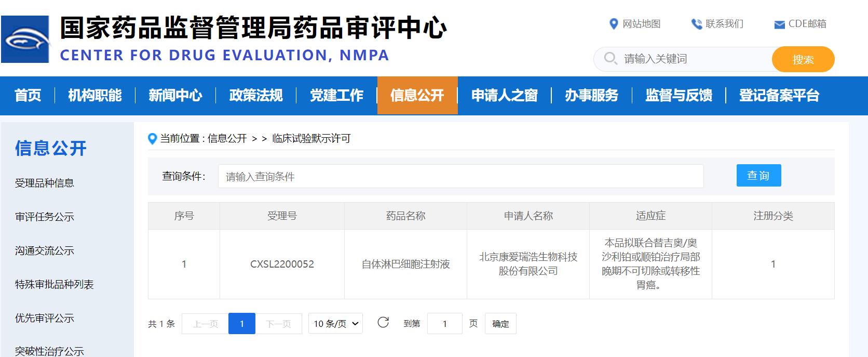Click the 共 1 条 total count text
The height and width of the screenshot is (357, 868).
pyautogui.click(x=161, y=324)
